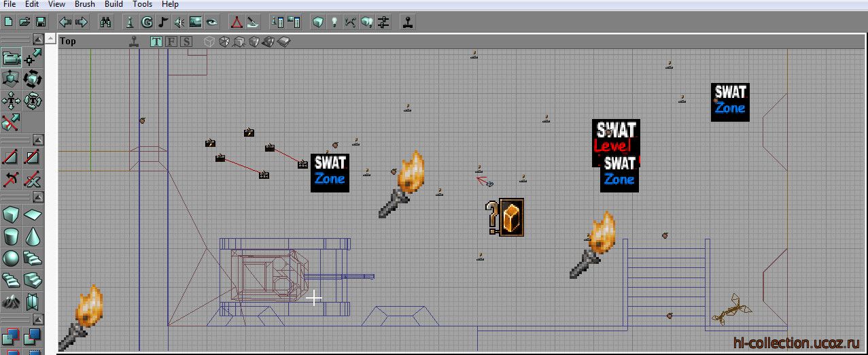Open the Help menu
The image size is (868, 355).
click(x=170, y=4)
